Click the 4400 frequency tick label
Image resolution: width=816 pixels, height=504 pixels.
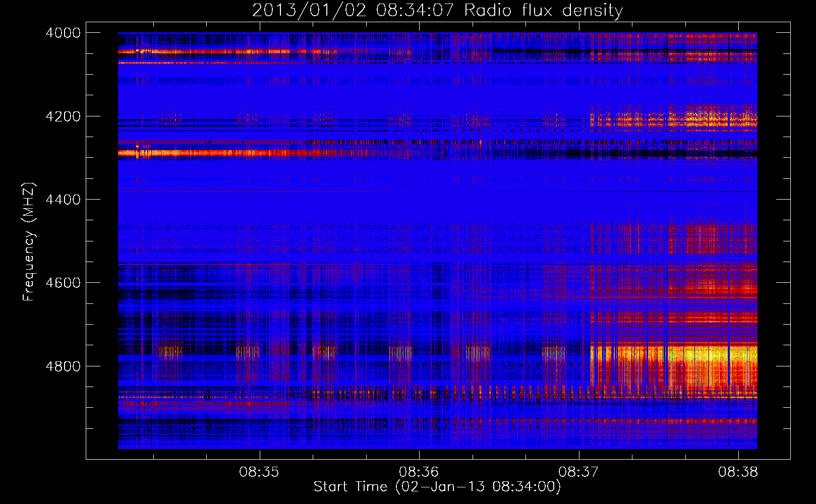tap(63, 200)
